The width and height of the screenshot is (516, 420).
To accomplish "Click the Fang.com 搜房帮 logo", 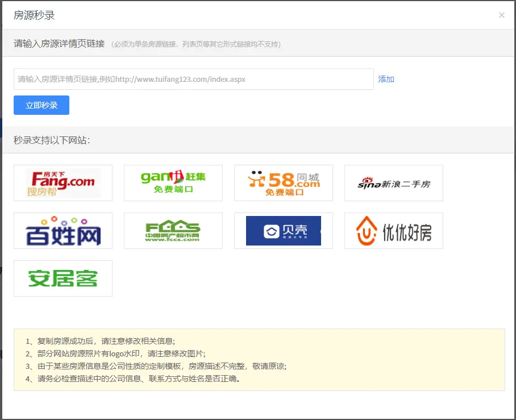I will click(63, 183).
